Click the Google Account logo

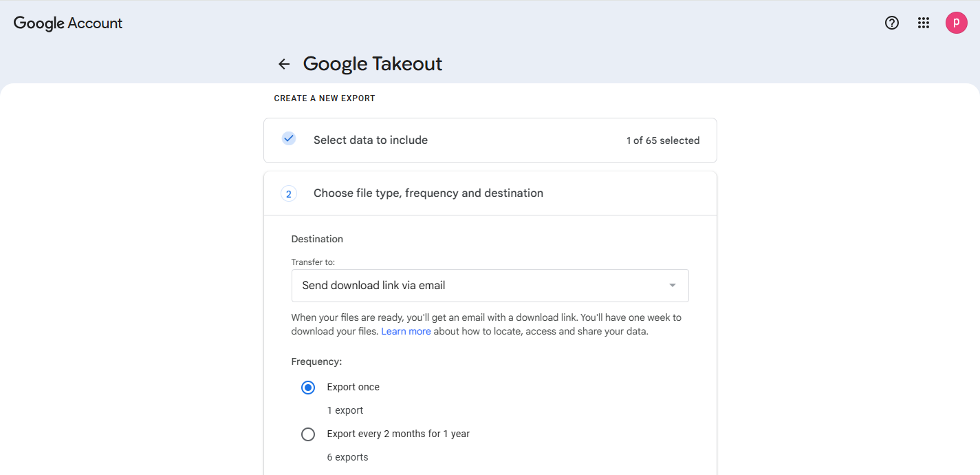click(x=68, y=23)
